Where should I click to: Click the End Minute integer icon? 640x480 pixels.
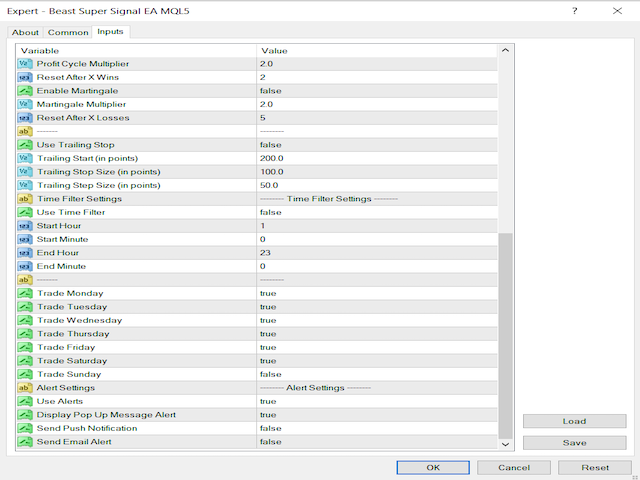point(25,266)
